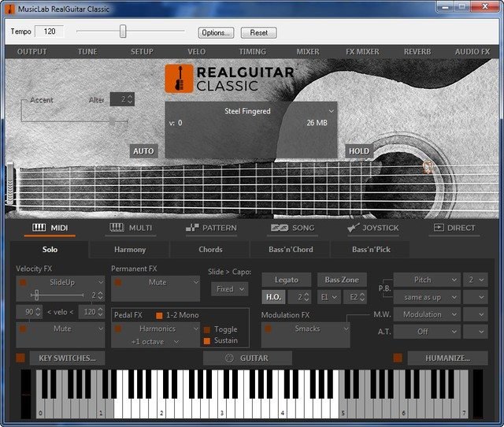Enable the Toggle pedal option

pyautogui.click(x=207, y=329)
